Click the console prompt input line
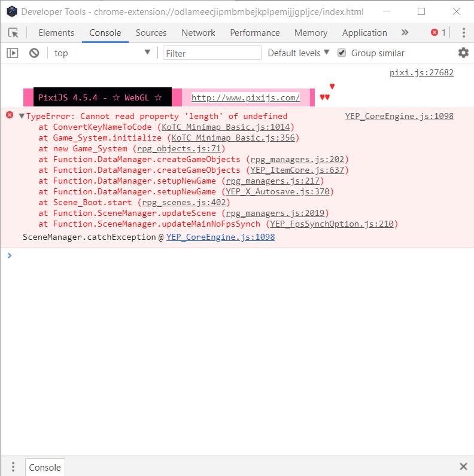Screen dimensions: 474x476 [237, 255]
